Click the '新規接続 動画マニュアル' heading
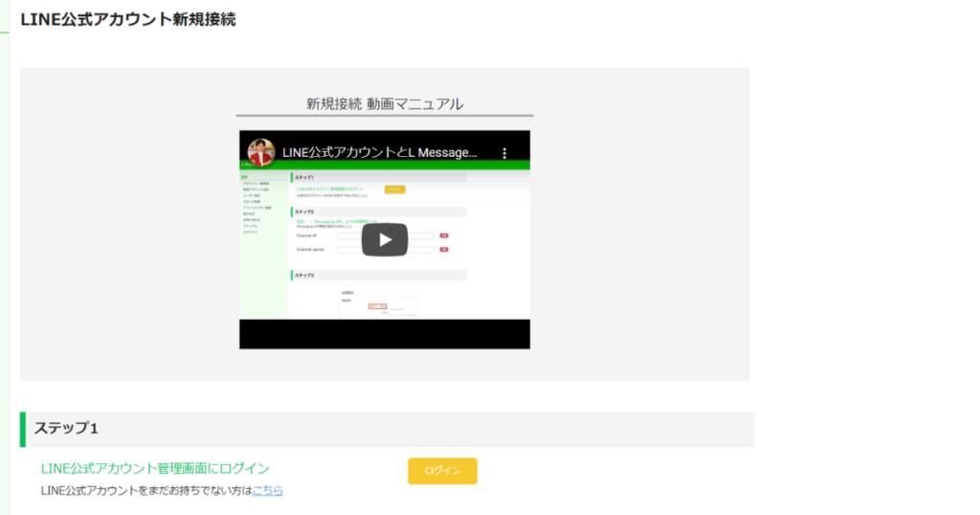The width and height of the screenshot is (980, 515). point(385,103)
